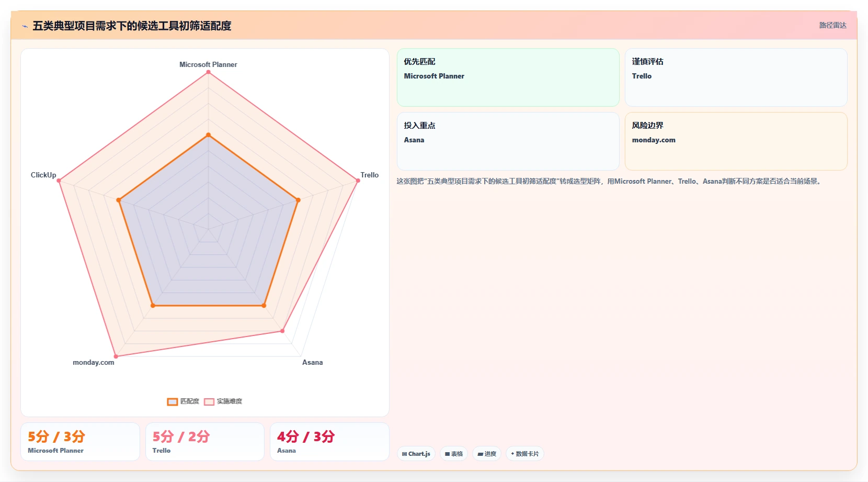Image resolution: width=868 pixels, height=482 pixels.
Task: Select the 5分 / 3分 Microsoft Planner stat card
Action: point(80,442)
